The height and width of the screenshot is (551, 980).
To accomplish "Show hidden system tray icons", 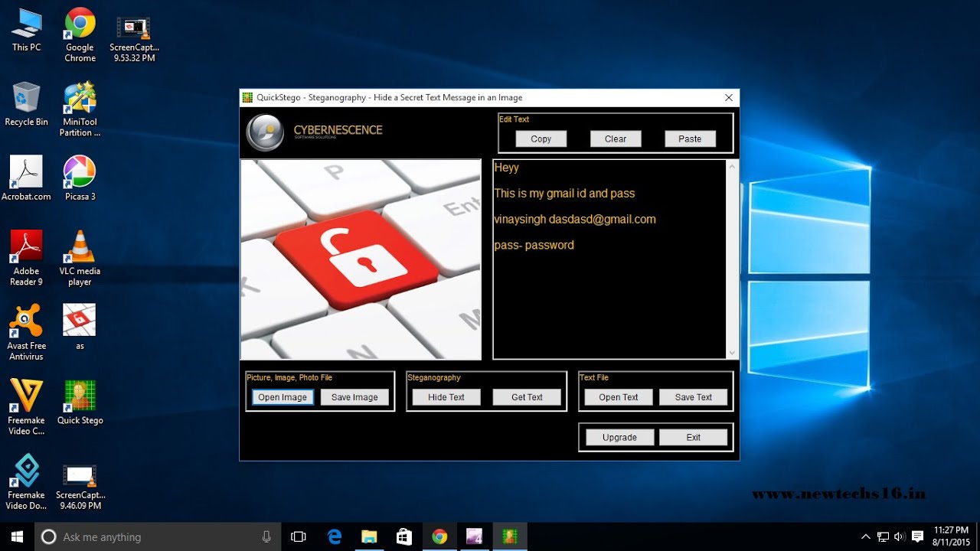I will point(866,536).
